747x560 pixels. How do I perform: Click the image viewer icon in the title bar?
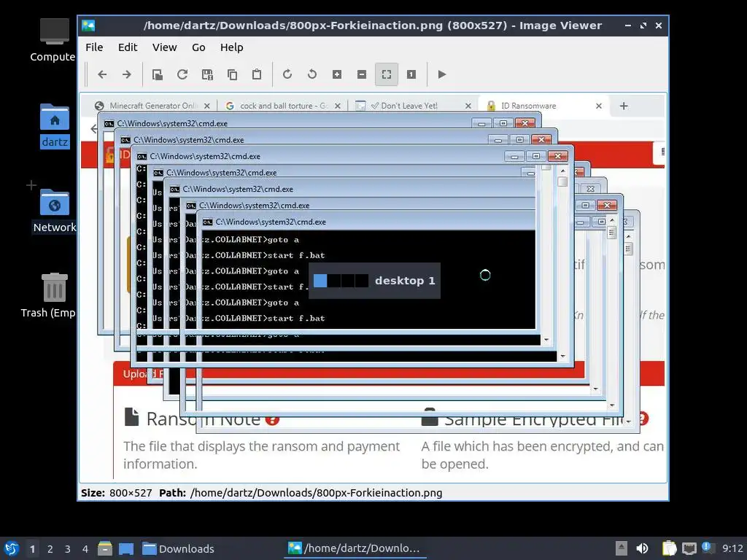(88, 26)
